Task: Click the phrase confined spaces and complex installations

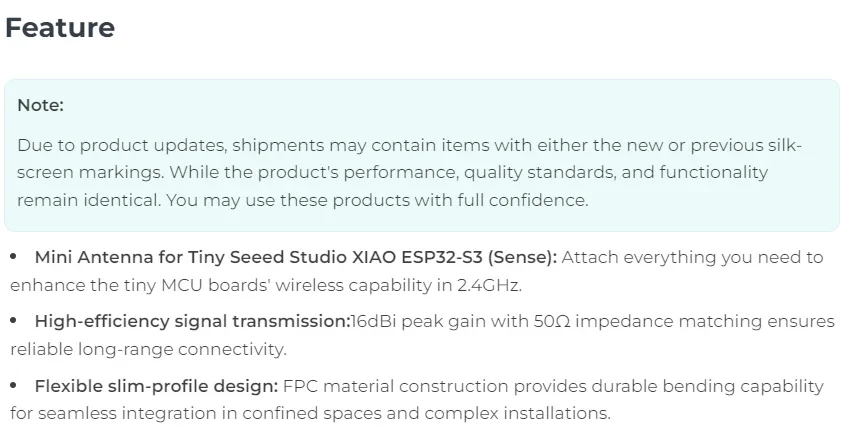Action: pyautogui.click(x=426, y=414)
